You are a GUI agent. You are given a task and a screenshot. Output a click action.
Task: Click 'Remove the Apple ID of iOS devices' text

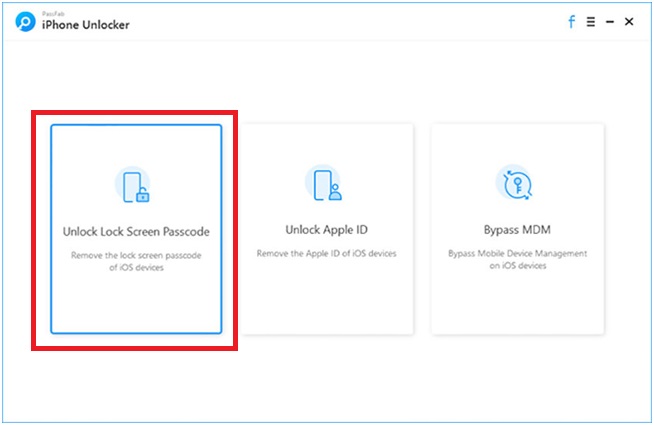pos(327,254)
